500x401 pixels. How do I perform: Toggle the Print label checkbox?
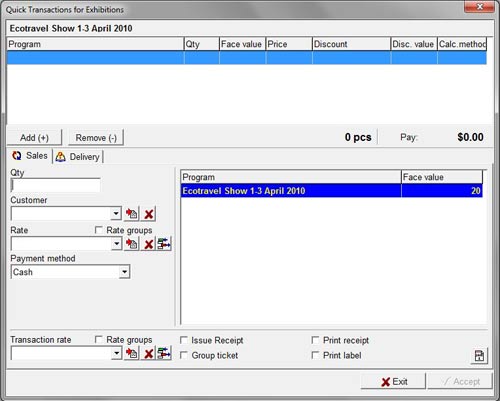tap(315, 355)
